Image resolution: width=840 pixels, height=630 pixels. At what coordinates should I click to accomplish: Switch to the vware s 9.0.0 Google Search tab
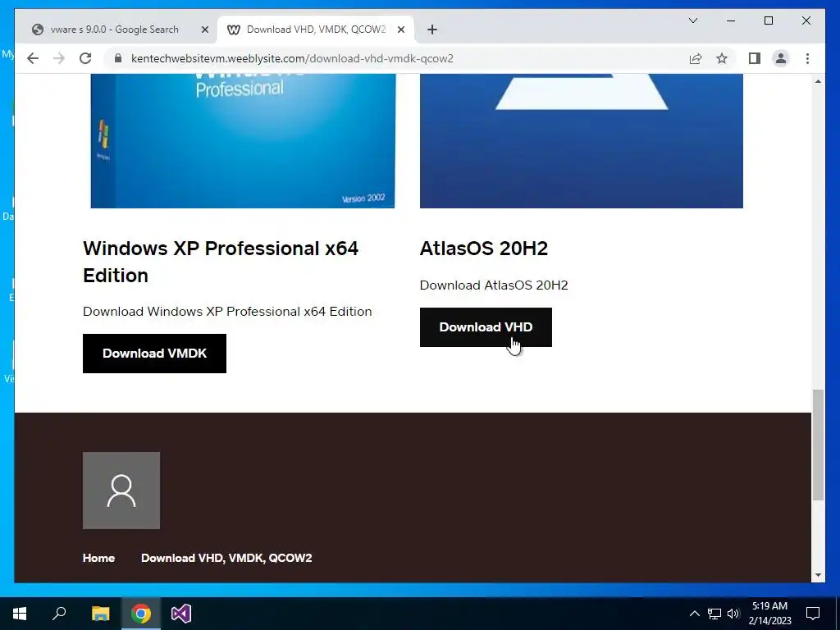click(115, 30)
